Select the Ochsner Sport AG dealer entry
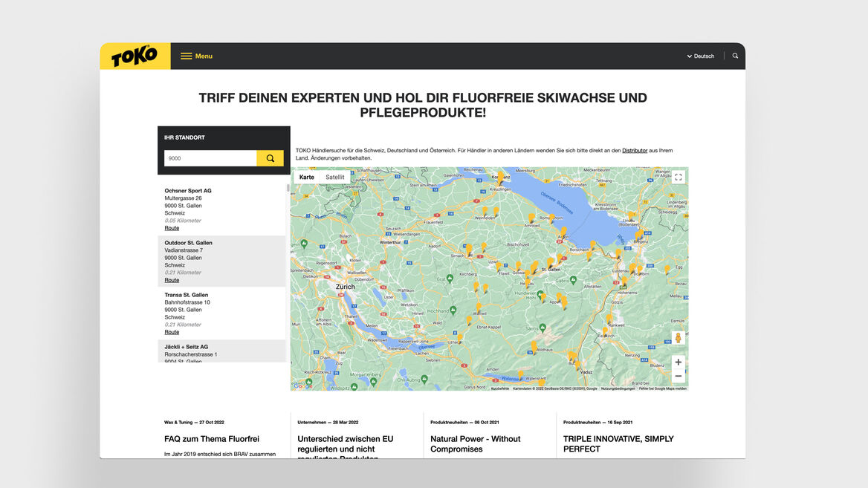Viewport: 868px width, 488px height. click(221, 209)
